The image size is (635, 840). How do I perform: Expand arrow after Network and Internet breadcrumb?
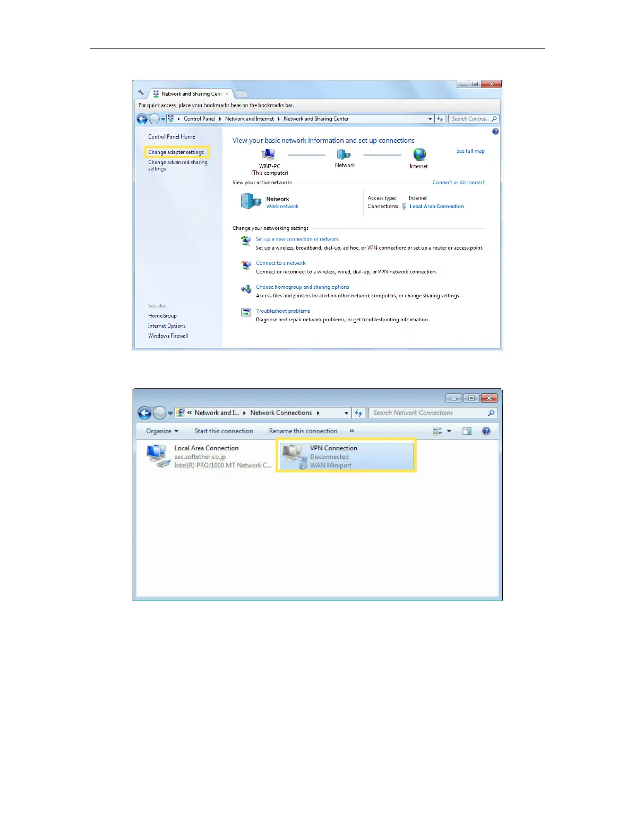(x=279, y=119)
